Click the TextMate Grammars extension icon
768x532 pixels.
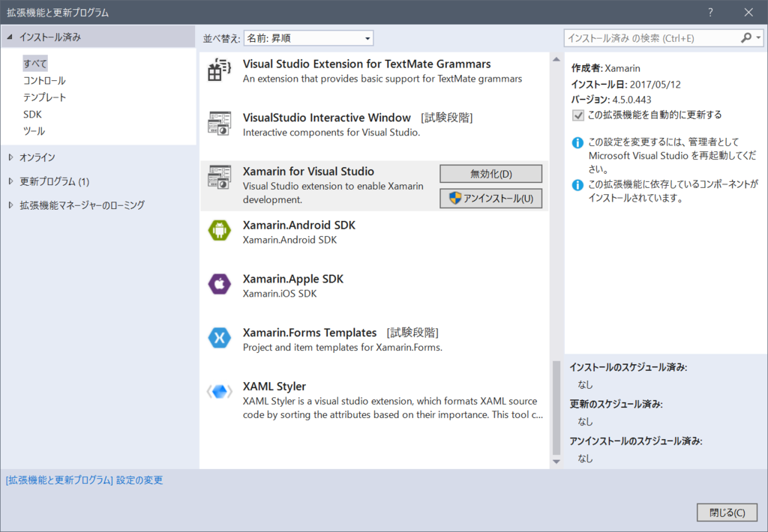click(219, 70)
